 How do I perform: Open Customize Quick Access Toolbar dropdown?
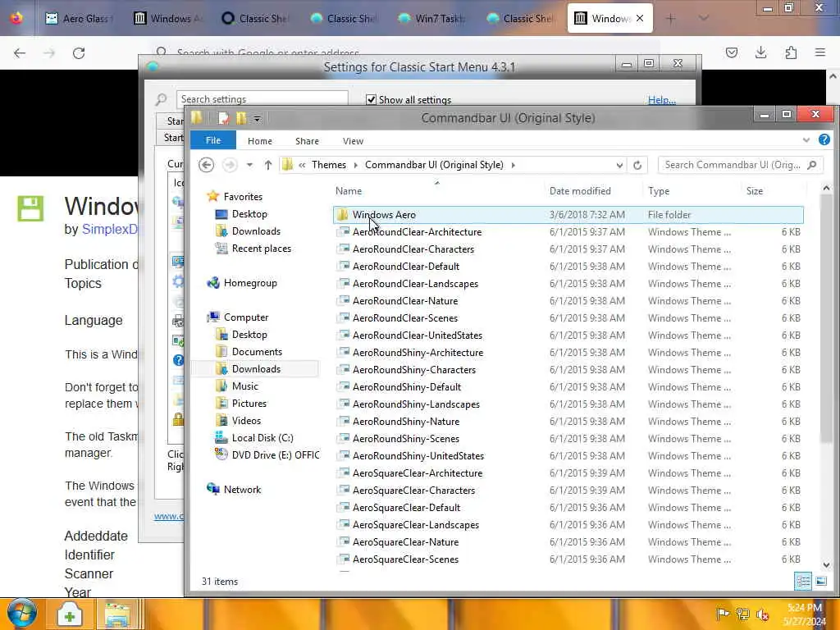[257, 119]
